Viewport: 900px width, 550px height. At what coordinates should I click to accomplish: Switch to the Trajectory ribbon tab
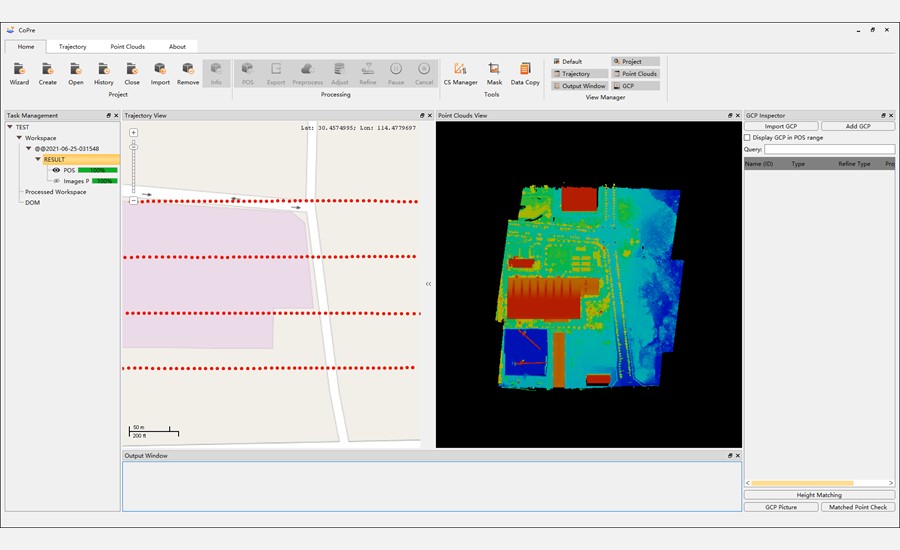72,46
